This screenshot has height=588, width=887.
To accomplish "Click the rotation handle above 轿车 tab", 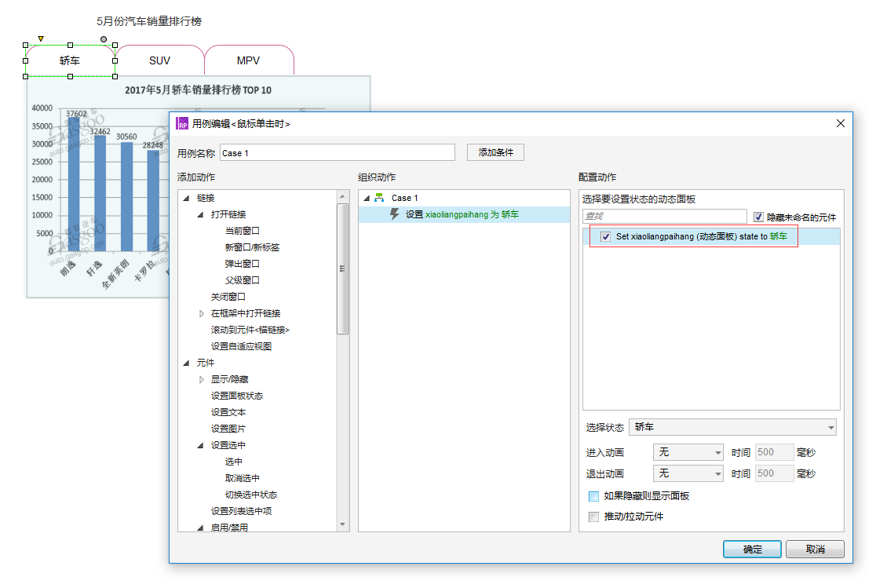I will (x=104, y=39).
